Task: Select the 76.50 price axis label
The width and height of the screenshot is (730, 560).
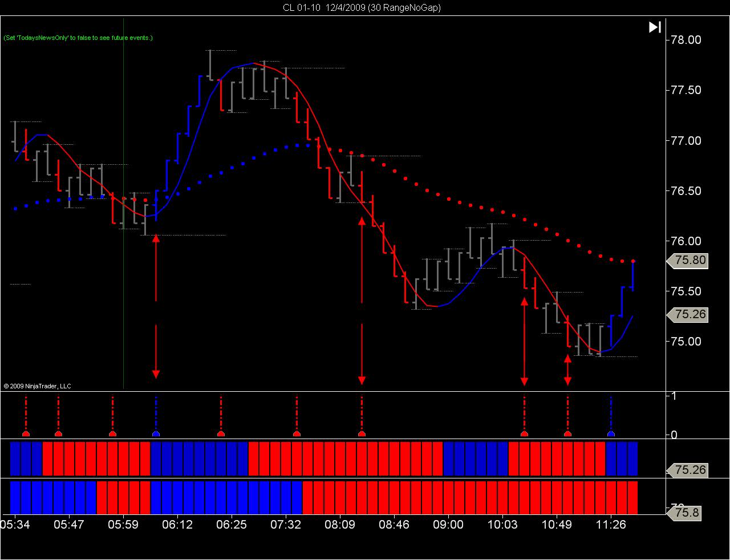Action: click(686, 190)
